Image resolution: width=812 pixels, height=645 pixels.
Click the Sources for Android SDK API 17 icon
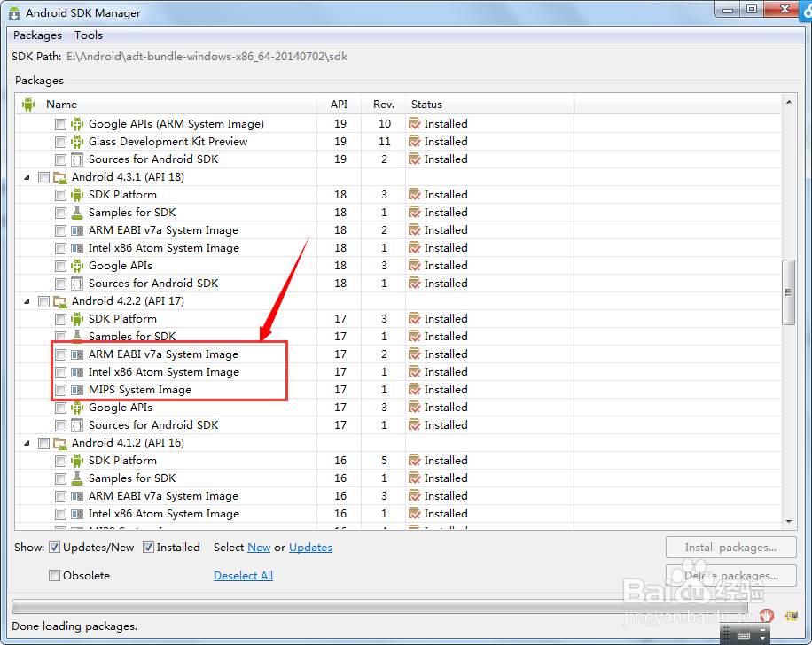(77, 425)
